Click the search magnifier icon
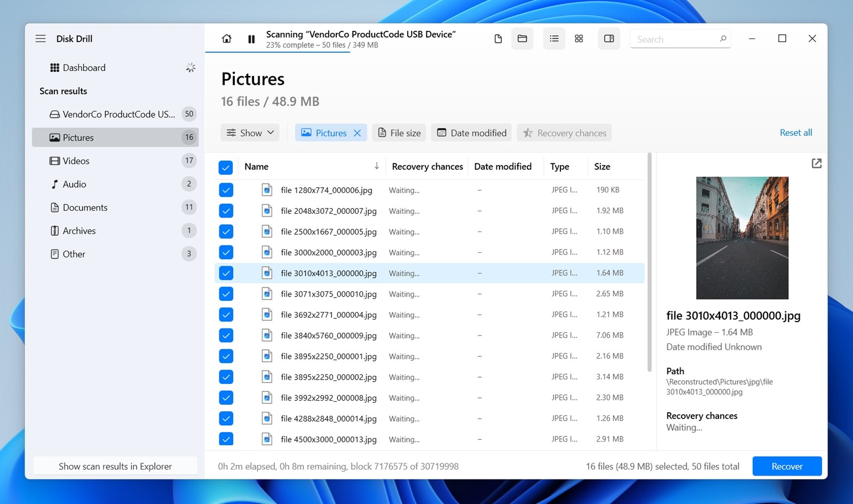 [723, 39]
